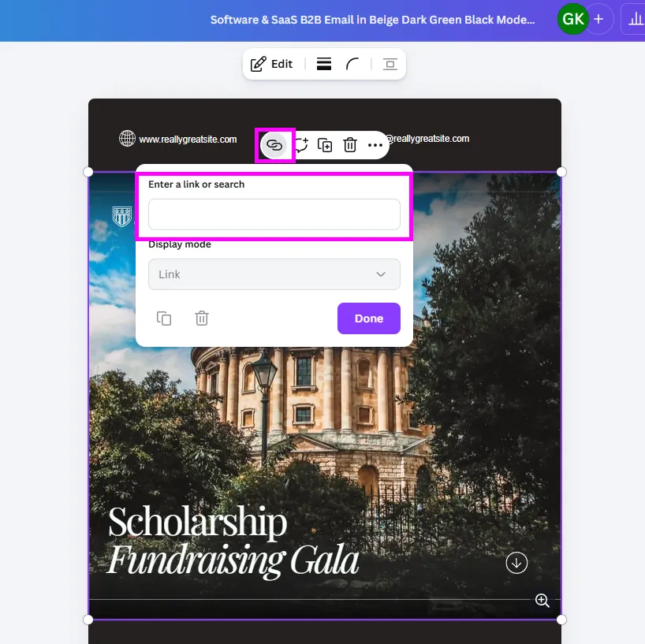The width and height of the screenshot is (645, 644).
Task: Duplicate element with the copy-plus icon
Action: pyautogui.click(x=325, y=145)
